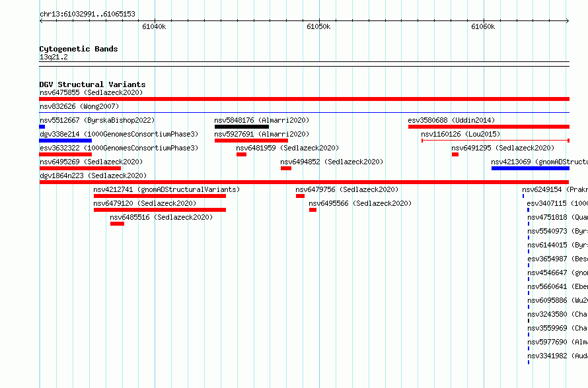Open the esv3654987 variant label
Viewport: 588px width, 388px height.
click(x=558, y=259)
